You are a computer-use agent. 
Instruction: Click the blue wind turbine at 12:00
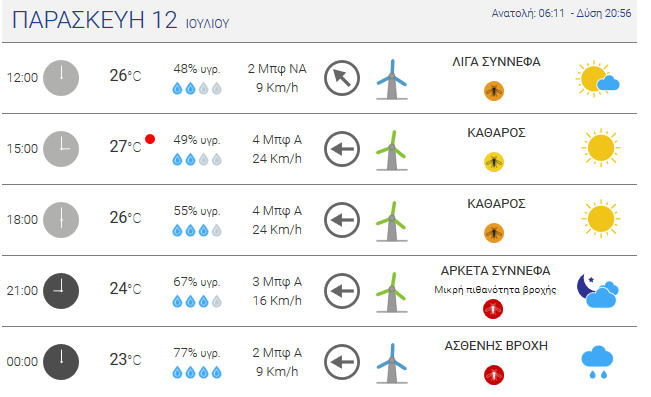click(392, 79)
